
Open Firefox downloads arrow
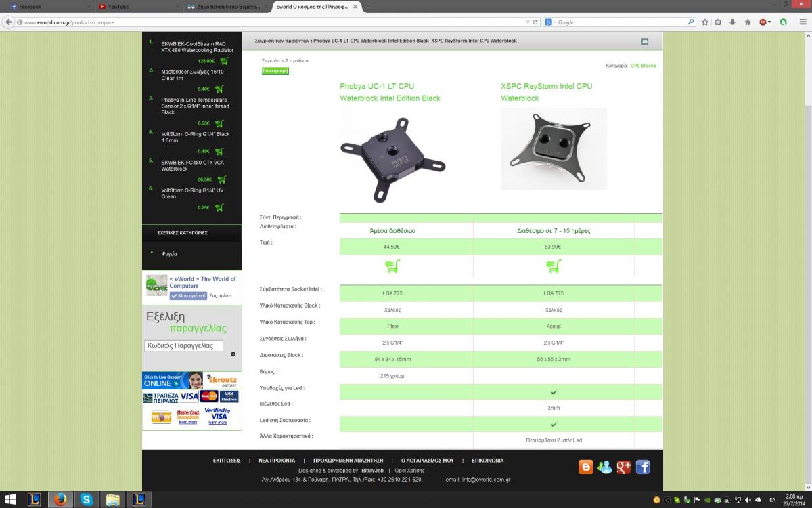click(x=732, y=22)
